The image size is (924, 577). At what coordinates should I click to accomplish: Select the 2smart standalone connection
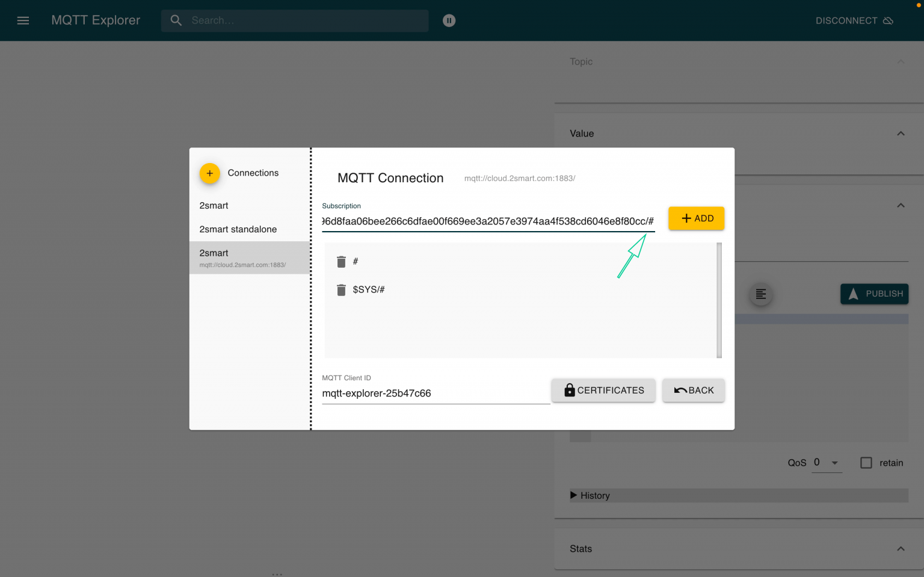250,229
